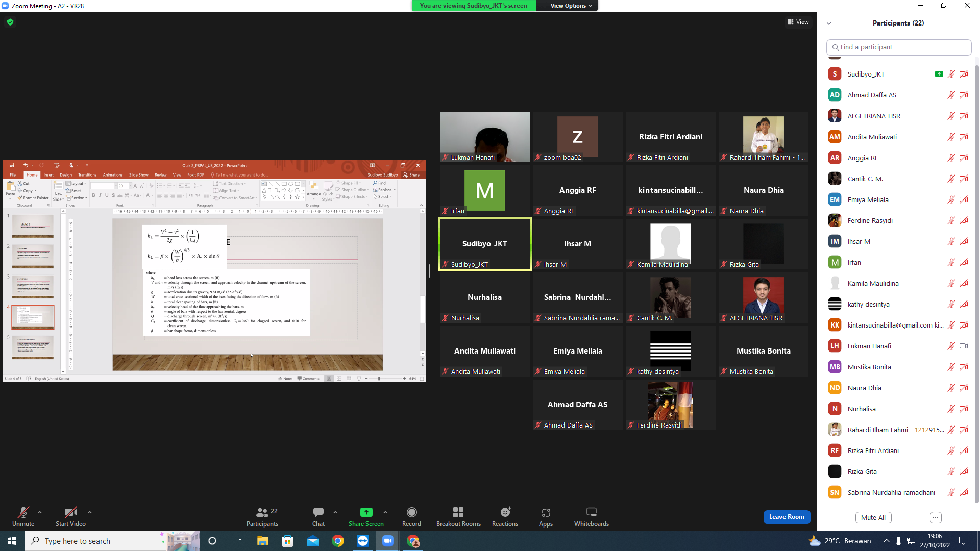Expand the Section dropdown in PowerPoint ribbon
This screenshot has height=551, width=980.
click(77, 198)
